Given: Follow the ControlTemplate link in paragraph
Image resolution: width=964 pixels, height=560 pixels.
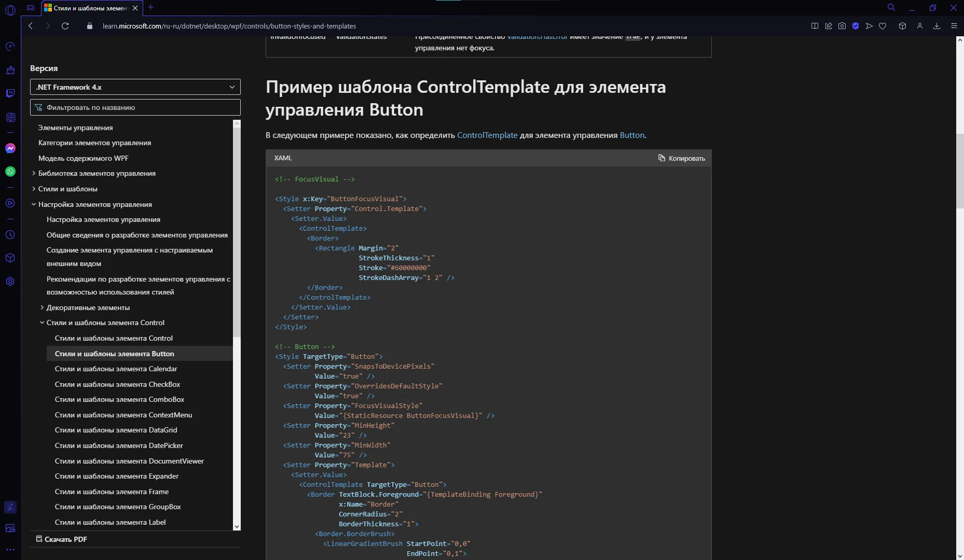Looking at the screenshot, I should coord(487,135).
